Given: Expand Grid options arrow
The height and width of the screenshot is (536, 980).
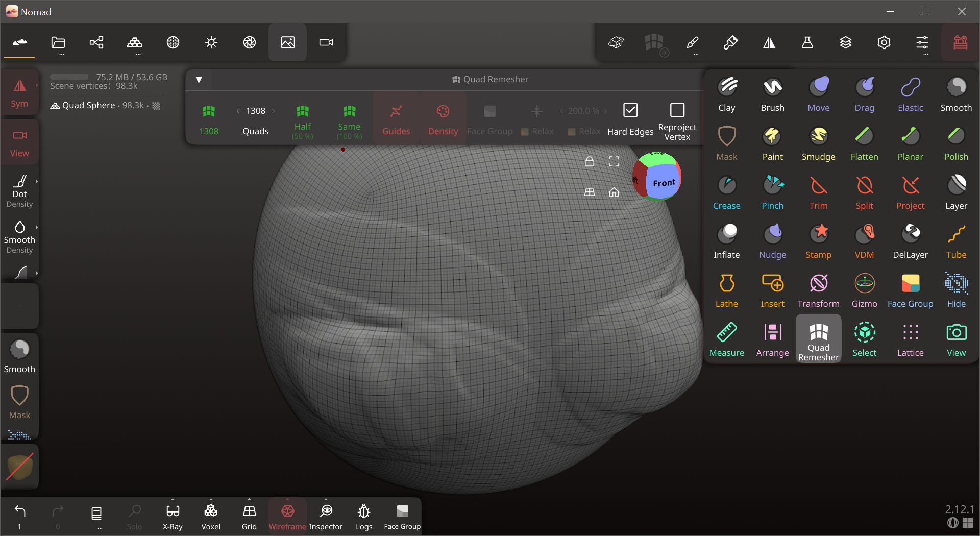Looking at the screenshot, I should 249,500.
